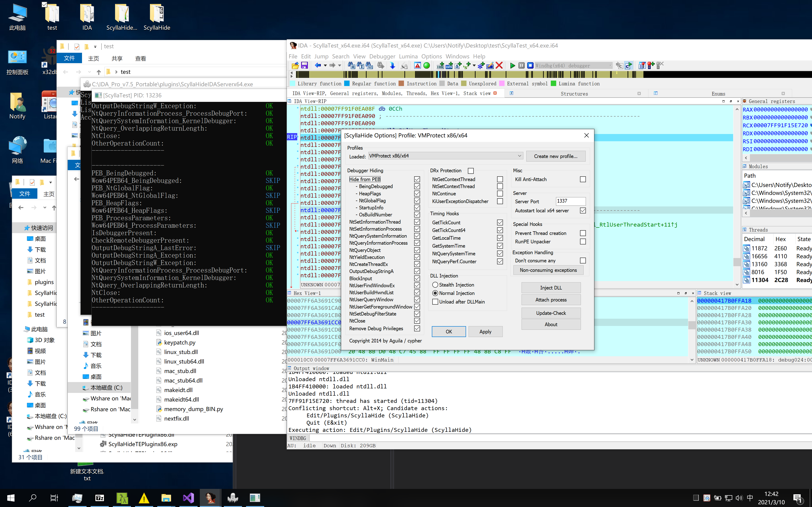Click the Open file icon in IDA toolbar
This screenshot has width=812, height=507.
[295, 65]
